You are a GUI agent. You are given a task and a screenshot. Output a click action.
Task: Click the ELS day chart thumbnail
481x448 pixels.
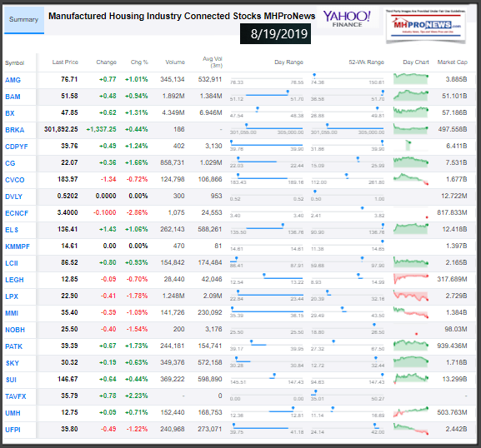[x=411, y=229]
